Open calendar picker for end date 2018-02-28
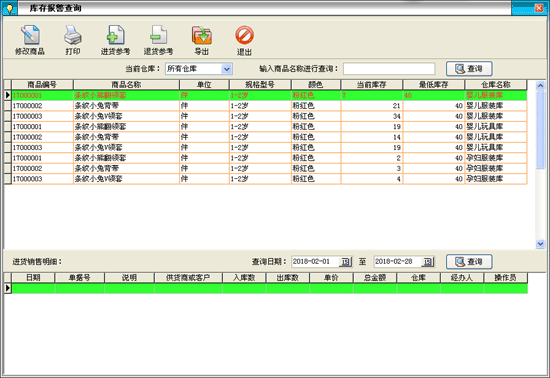The image size is (550, 378). point(428,262)
